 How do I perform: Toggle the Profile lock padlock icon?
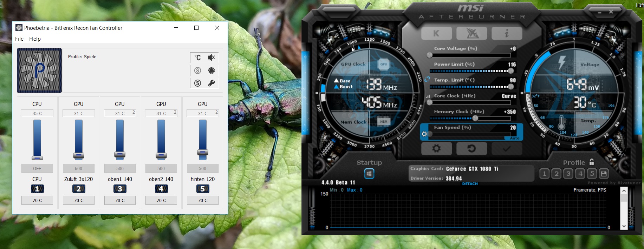pos(592,162)
